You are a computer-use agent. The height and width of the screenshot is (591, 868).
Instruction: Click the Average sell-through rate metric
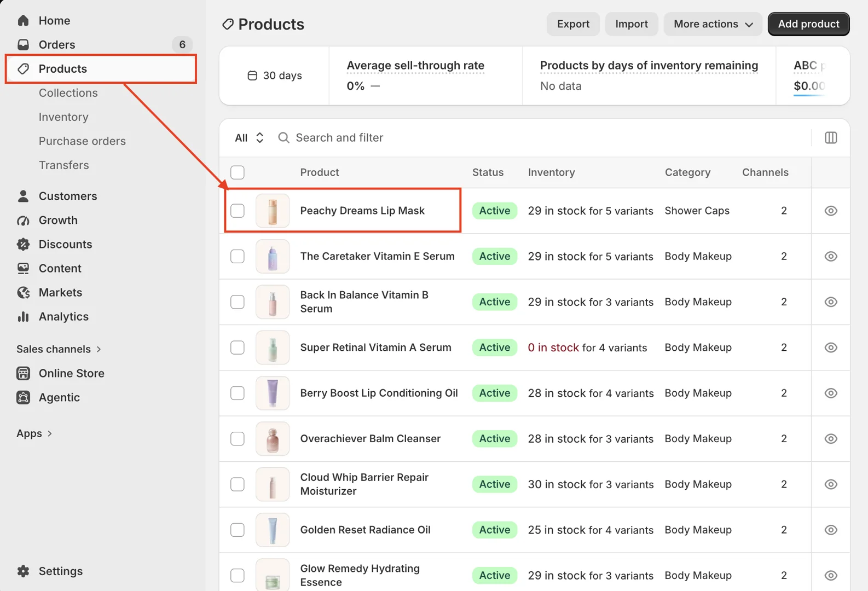415,66
